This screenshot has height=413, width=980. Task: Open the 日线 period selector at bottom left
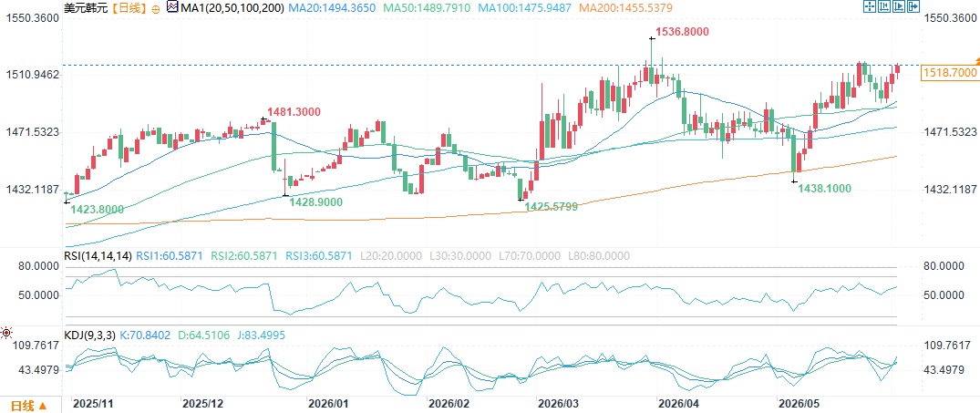tap(26, 406)
